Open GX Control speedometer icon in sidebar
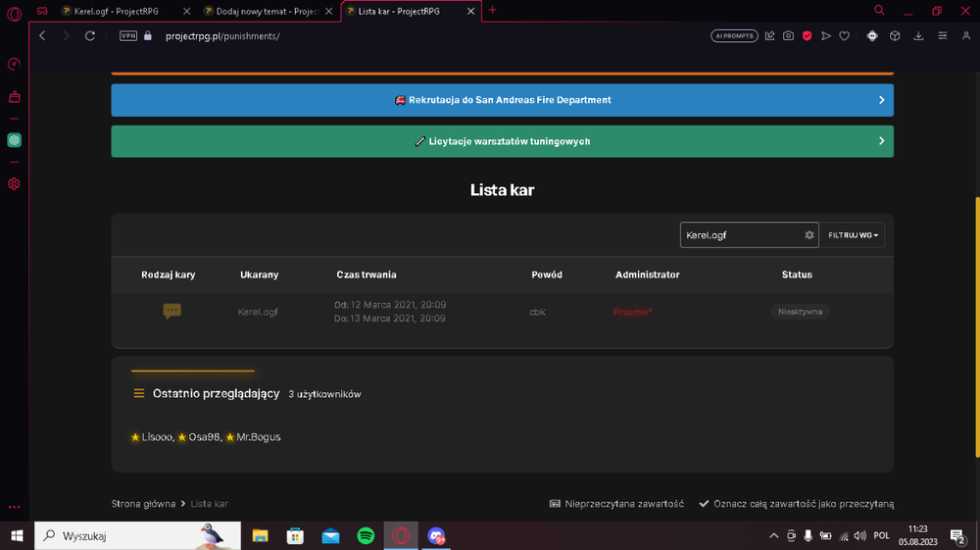Image resolution: width=980 pixels, height=550 pixels. 14,65
